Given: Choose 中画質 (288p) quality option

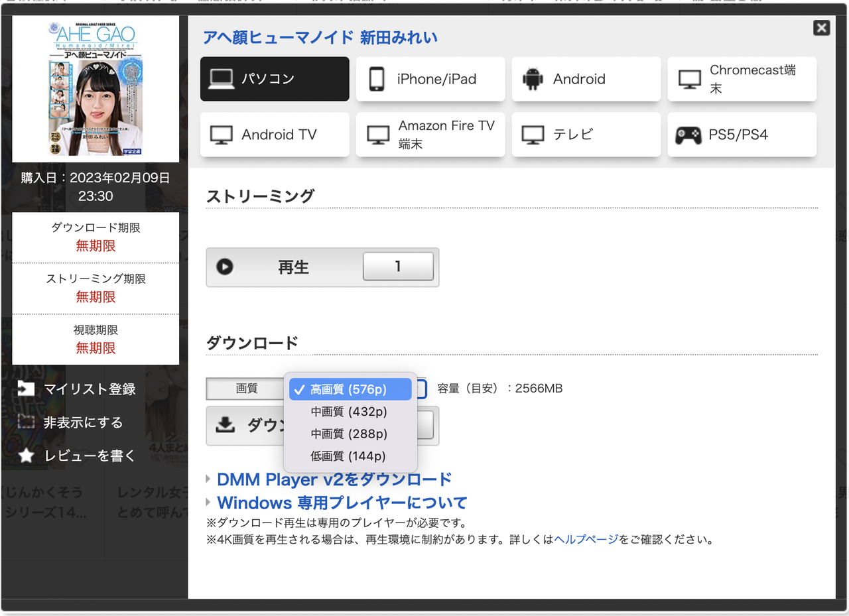Looking at the screenshot, I should point(350,434).
